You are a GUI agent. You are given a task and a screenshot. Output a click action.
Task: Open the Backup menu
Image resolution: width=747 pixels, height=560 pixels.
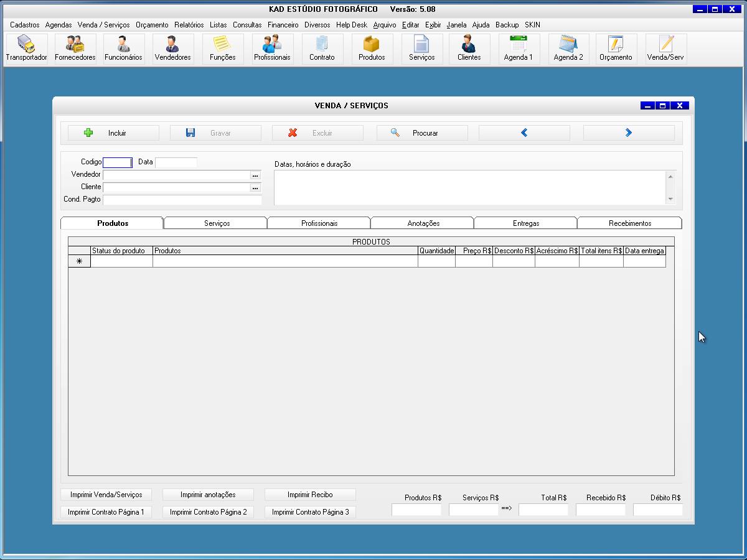507,25
